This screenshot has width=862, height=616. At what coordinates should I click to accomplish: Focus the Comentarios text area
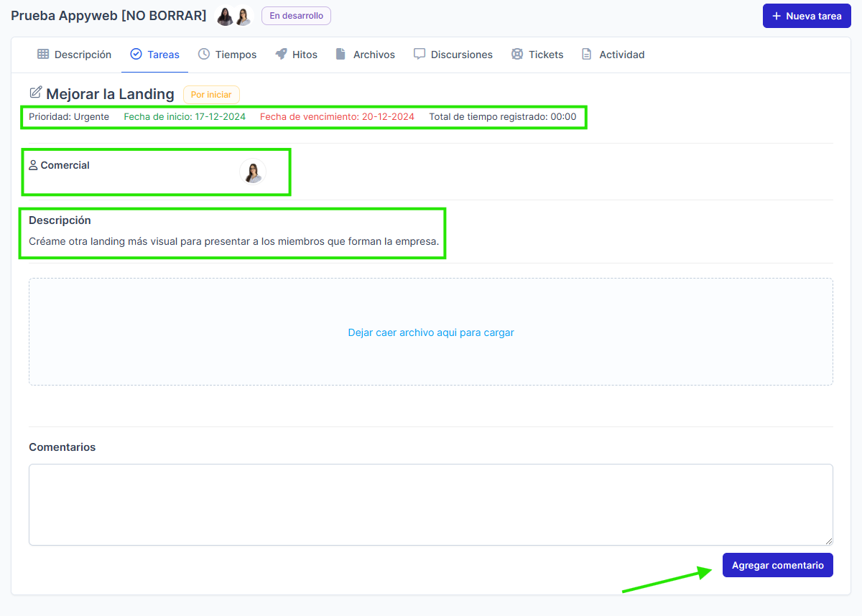tap(431, 504)
